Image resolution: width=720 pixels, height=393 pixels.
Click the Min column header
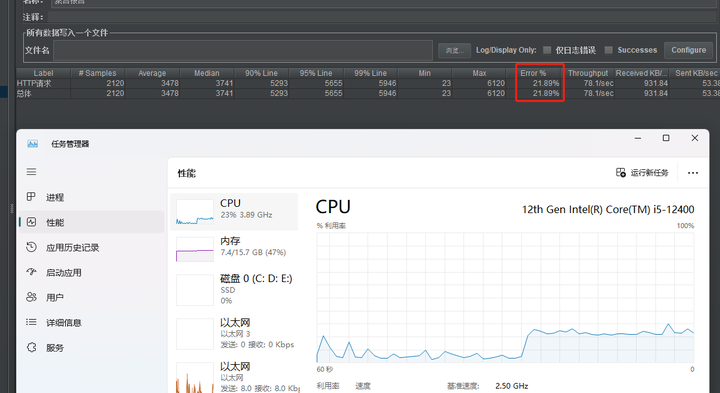[x=425, y=73]
